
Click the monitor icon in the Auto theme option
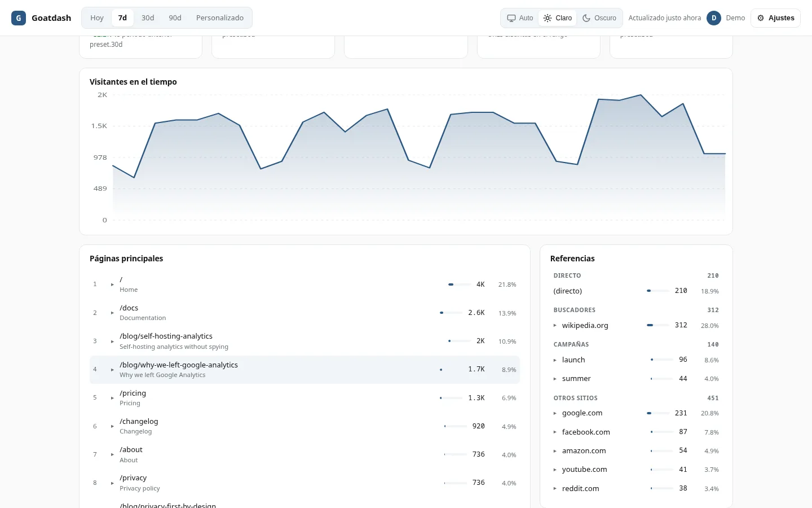[511, 18]
